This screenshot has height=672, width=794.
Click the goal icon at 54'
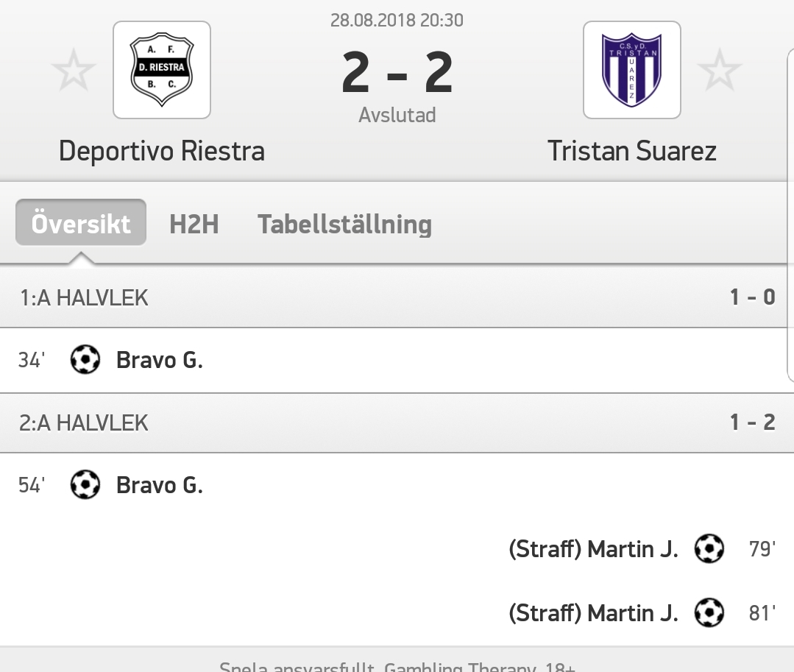tap(85, 484)
